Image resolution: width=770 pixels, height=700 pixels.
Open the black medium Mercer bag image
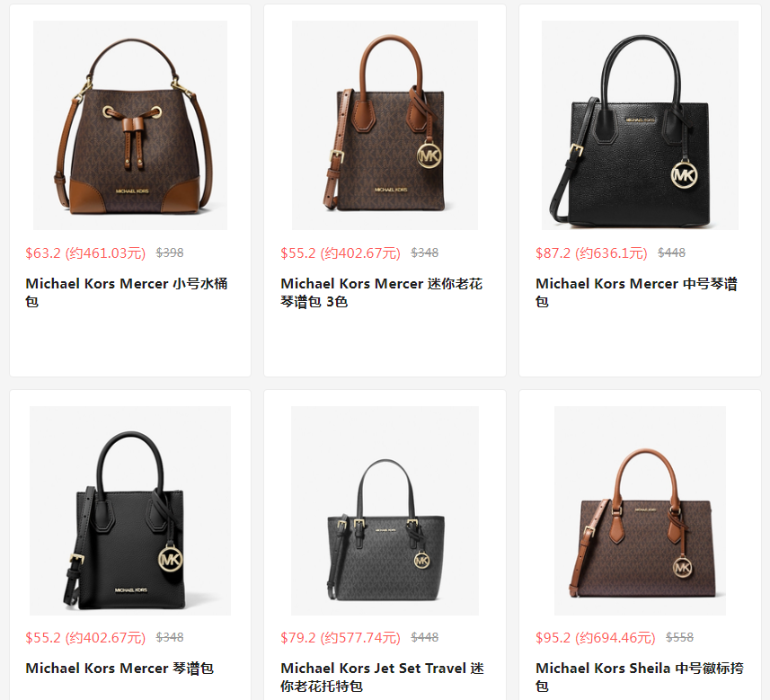coord(640,125)
